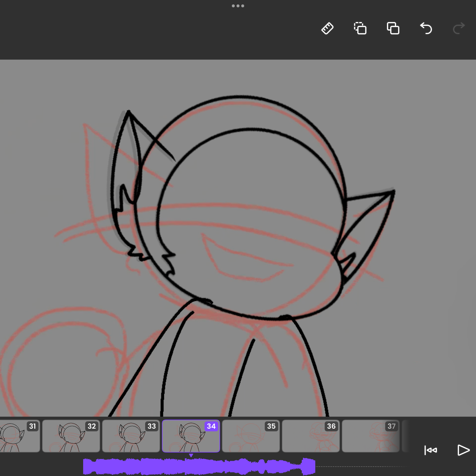Play the animation
Screen dimensions: 476x476
464,450
